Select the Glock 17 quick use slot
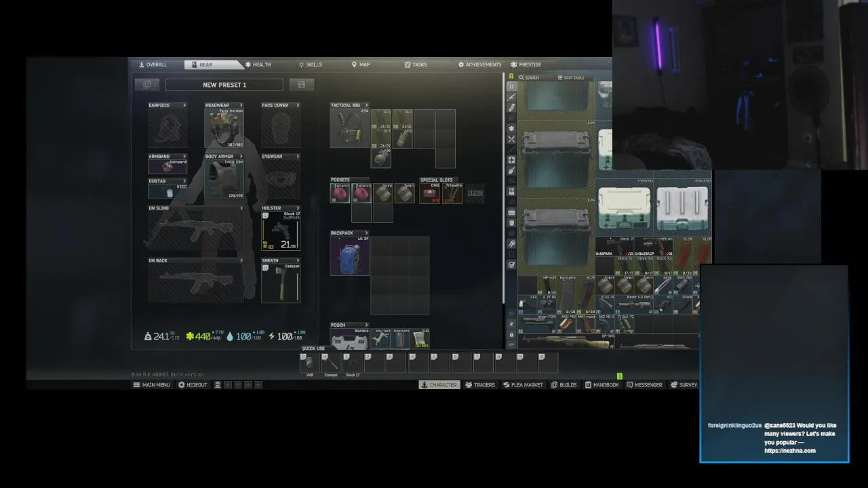The image size is (868, 488). [353, 364]
